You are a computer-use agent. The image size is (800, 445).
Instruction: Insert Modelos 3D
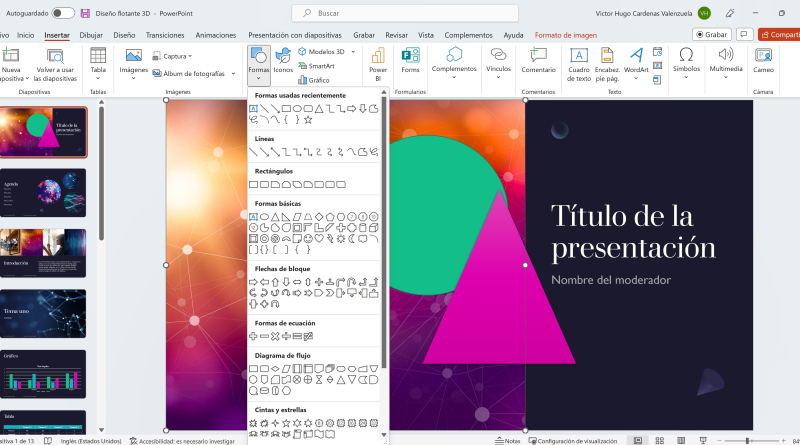(x=321, y=52)
